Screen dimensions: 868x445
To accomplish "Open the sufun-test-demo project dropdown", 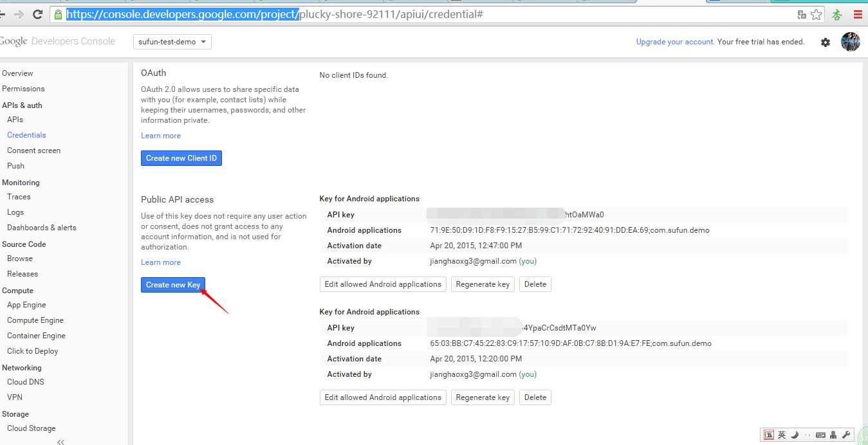I will [172, 42].
